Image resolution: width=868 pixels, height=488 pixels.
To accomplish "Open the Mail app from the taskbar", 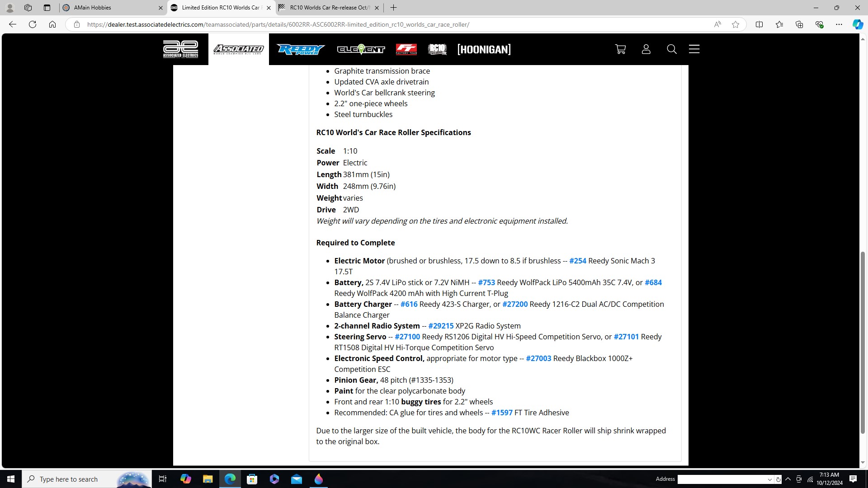I will tap(297, 479).
